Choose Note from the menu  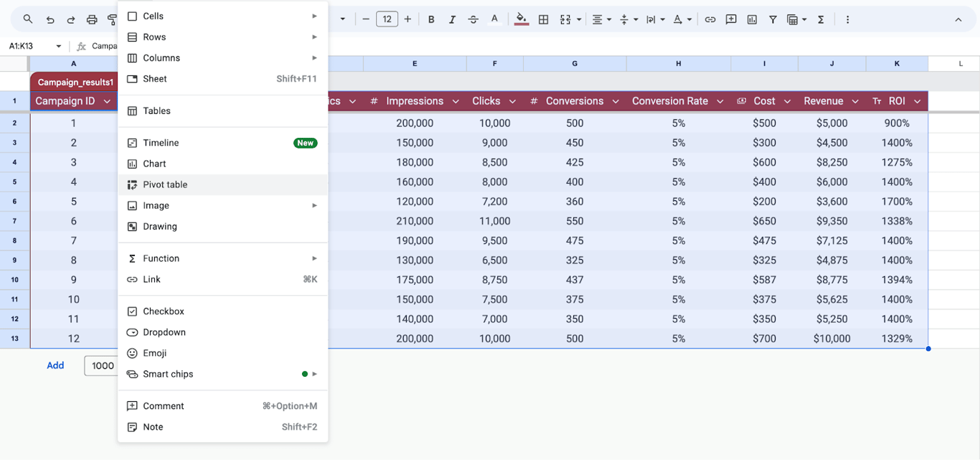(x=222, y=427)
